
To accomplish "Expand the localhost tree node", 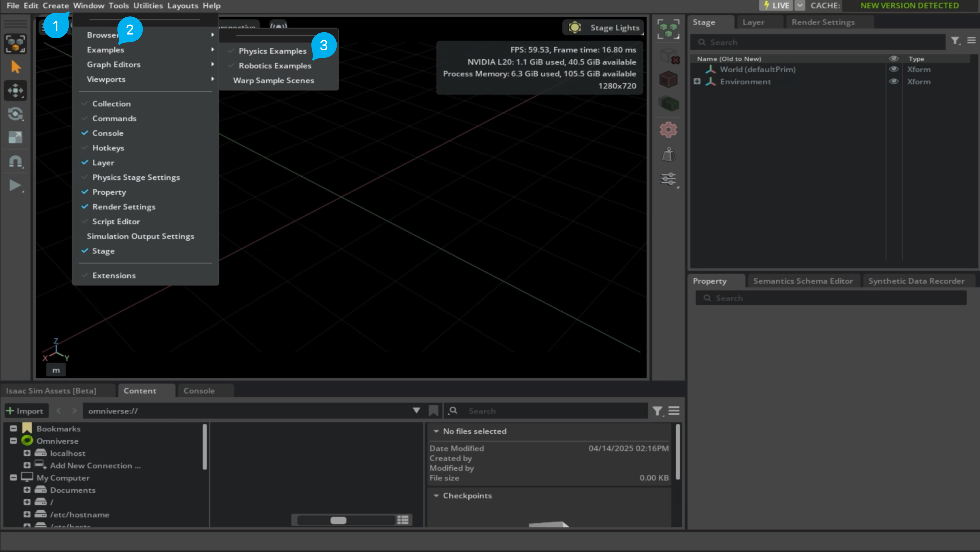I will point(27,453).
